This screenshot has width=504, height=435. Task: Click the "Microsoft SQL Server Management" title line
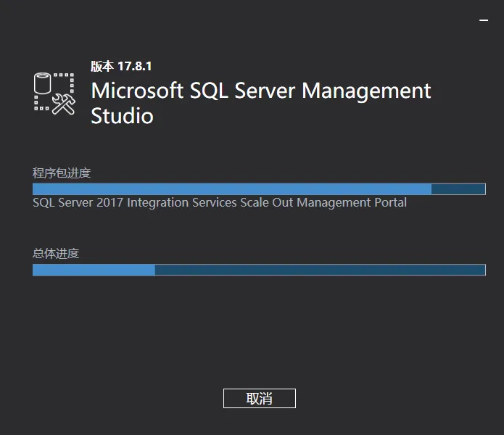[261, 91]
